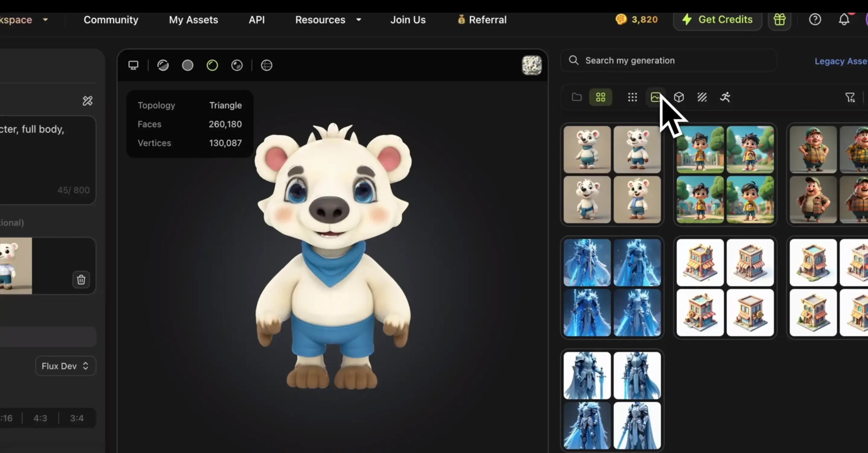This screenshot has width=868, height=453.
Task: Open the Flux Dev model dropdown
Action: [65, 366]
